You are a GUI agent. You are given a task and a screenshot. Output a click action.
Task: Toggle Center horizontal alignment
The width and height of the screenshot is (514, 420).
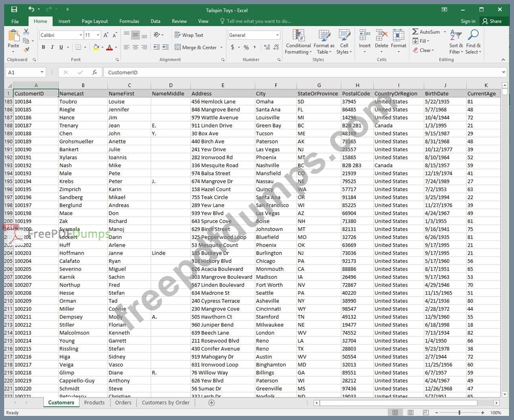135,47
